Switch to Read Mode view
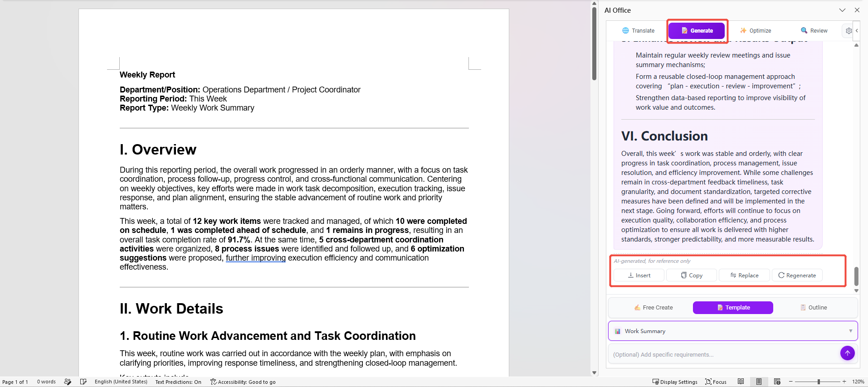868x387 pixels. coord(741,382)
